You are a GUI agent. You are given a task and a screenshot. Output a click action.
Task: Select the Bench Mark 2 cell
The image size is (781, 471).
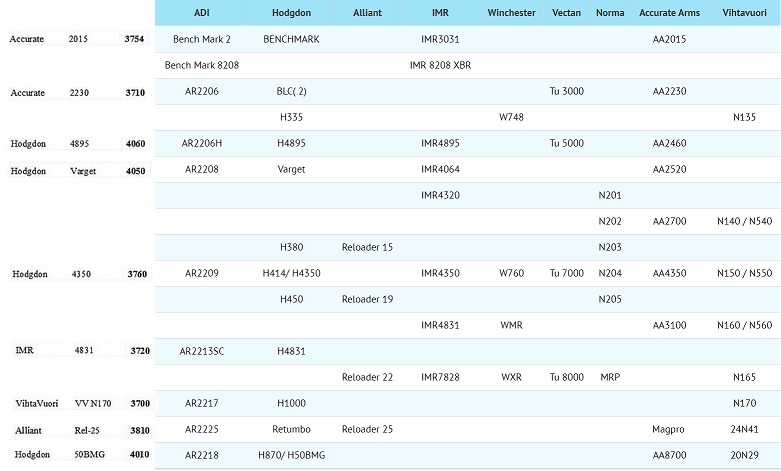(x=202, y=39)
